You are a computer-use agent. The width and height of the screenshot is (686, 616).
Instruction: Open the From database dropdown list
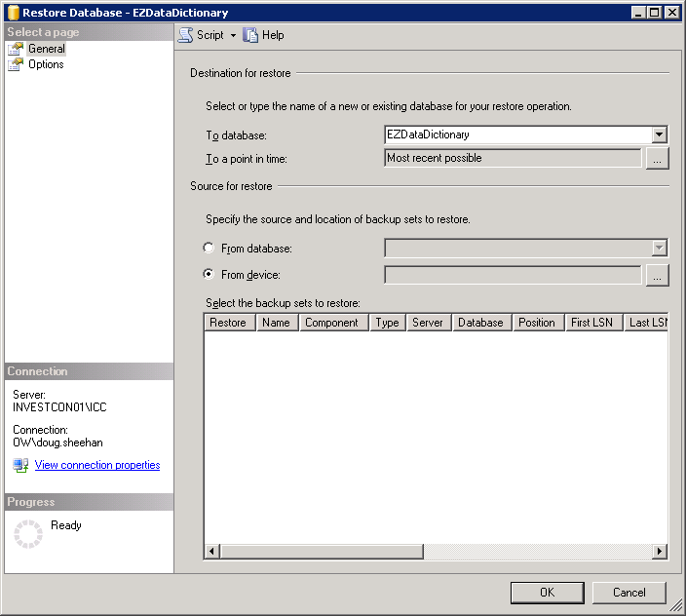tap(660, 249)
